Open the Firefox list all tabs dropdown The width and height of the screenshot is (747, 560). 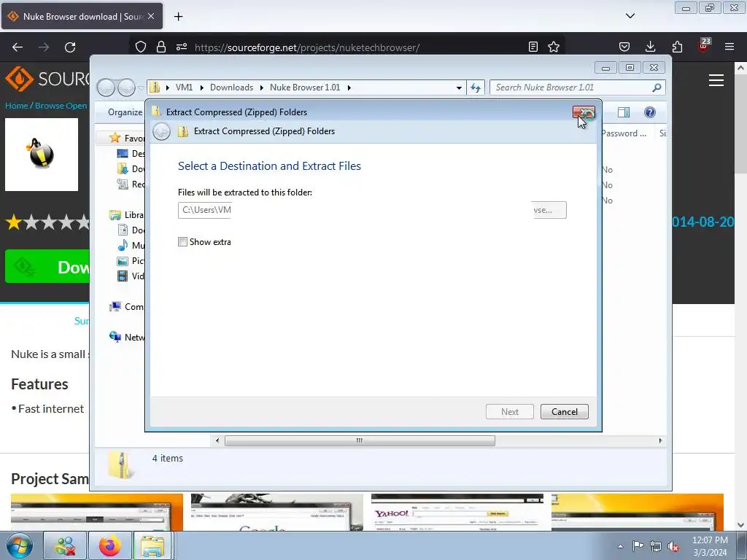click(630, 16)
